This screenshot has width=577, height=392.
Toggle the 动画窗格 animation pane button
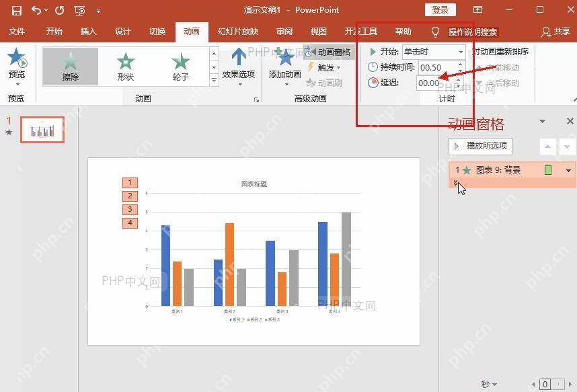pos(329,52)
